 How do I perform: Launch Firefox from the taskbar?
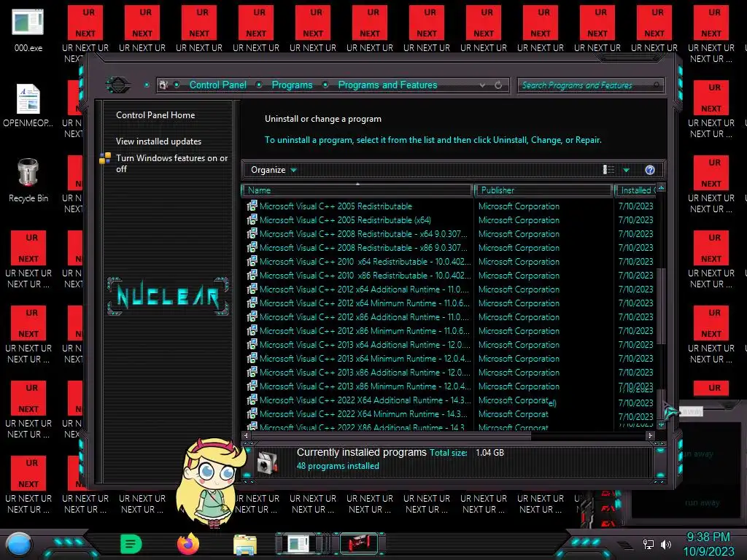188,544
